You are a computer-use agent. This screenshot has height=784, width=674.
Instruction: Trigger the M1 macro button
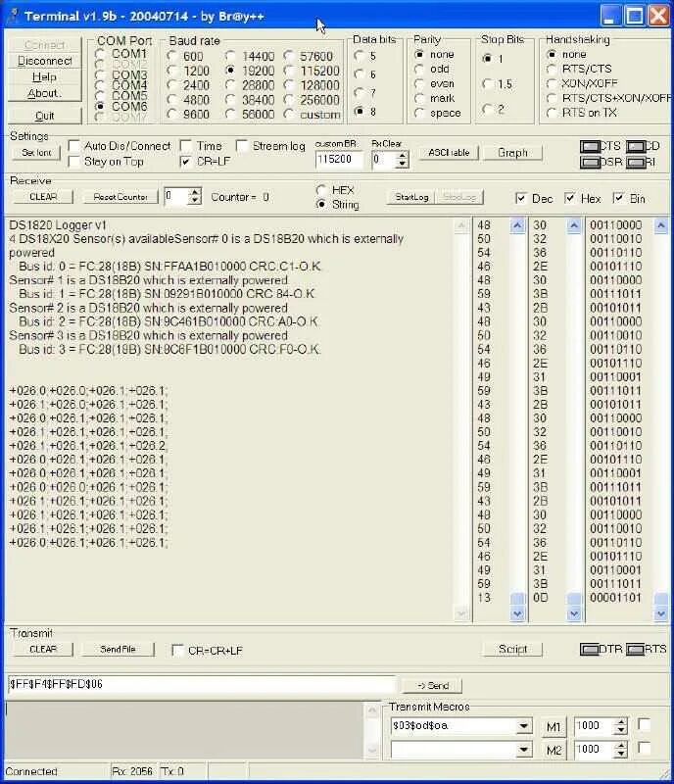(554, 727)
